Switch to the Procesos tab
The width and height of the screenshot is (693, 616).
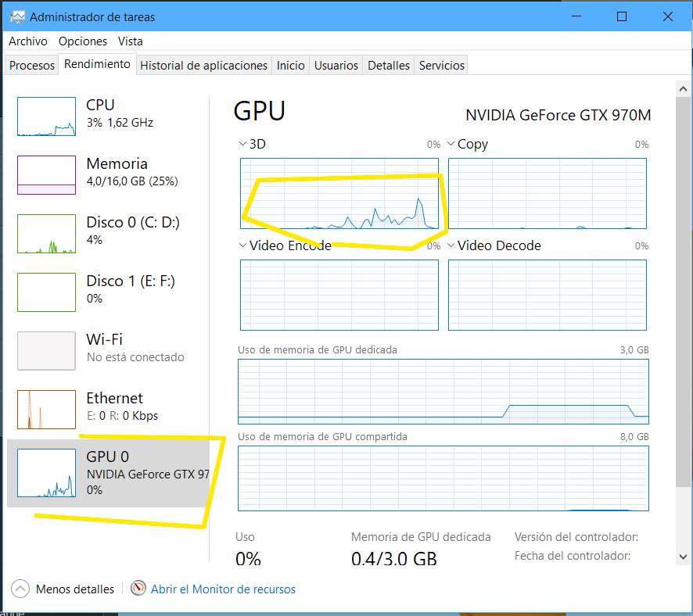(32, 66)
